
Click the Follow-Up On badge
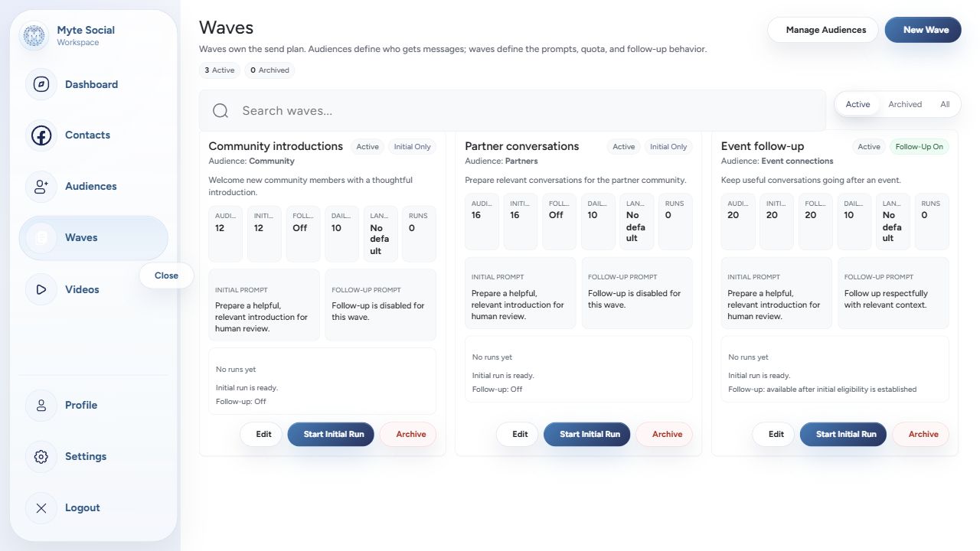[919, 147]
